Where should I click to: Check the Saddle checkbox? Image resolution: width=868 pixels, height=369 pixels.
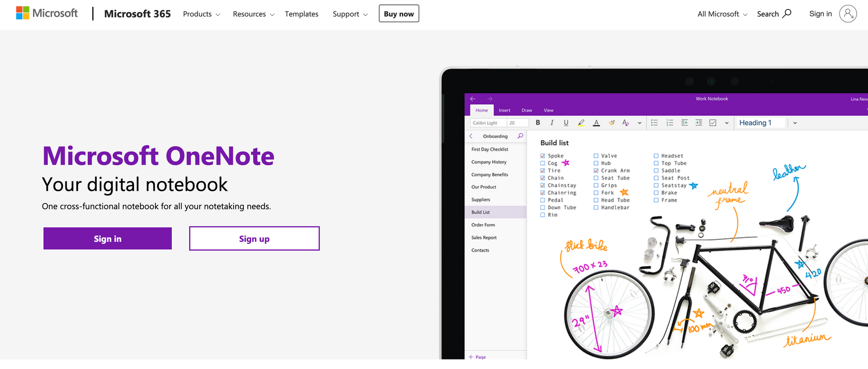(x=656, y=170)
